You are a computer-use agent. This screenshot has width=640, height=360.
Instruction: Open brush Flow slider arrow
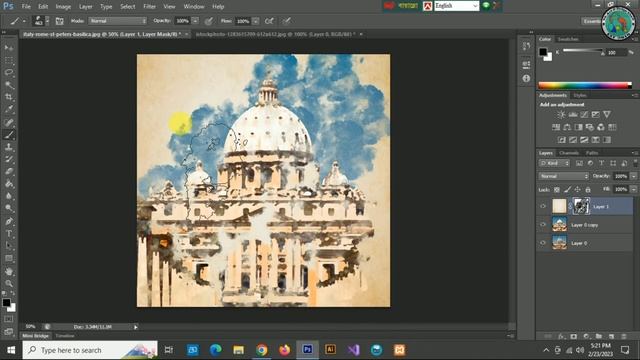pyautogui.click(x=256, y=21)
